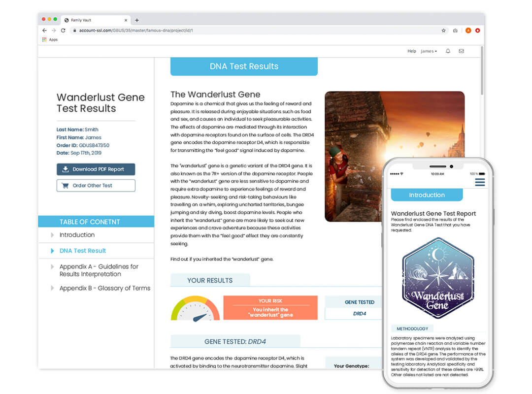This screenshot has width=532, height=394.
Task: Click Download PDF Report button
Action: pos(96,169)
